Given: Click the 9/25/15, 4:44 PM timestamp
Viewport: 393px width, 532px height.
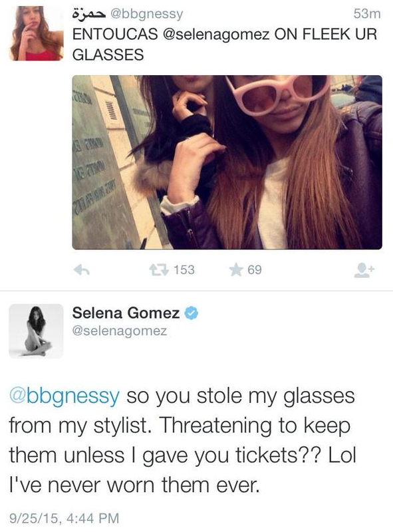Looking at the screenshot, I should 64,518.
